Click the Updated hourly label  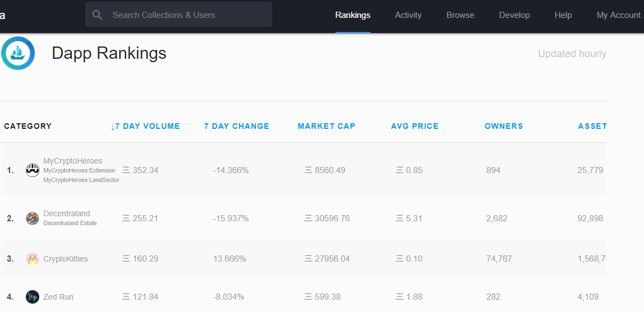(572, 54)
